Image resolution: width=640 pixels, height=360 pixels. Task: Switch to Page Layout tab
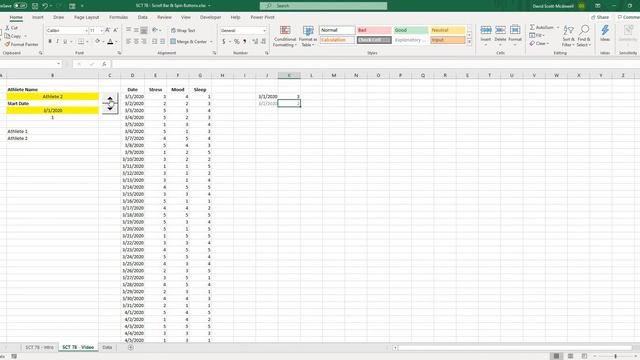click(87, 17)
